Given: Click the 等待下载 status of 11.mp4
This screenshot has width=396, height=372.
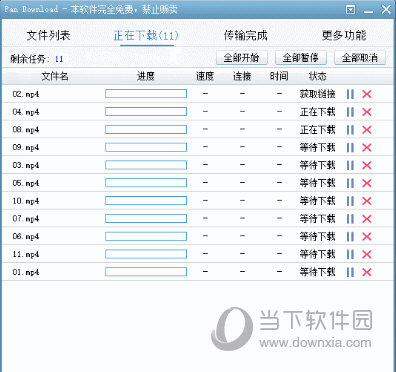Looking at the screenshot, I should (317, 254).
